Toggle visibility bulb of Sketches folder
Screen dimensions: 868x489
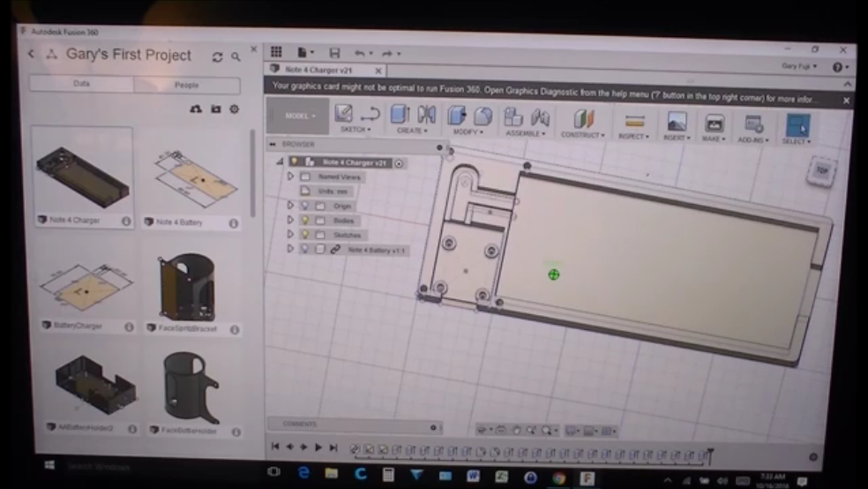pyautogui.click(x=305, y=234)
